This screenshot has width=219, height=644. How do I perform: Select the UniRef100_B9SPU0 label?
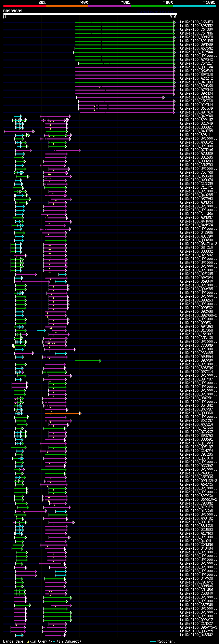click(x=196, y=360)
